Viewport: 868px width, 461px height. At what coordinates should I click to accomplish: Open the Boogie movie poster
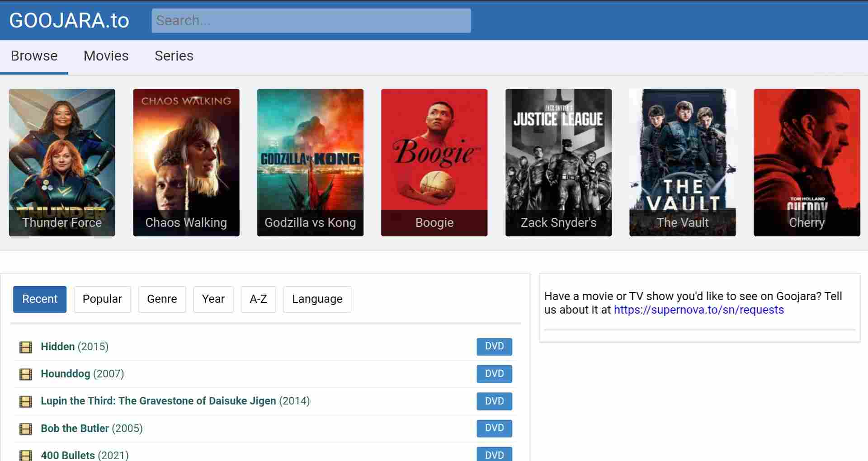(x=434, y=162)
